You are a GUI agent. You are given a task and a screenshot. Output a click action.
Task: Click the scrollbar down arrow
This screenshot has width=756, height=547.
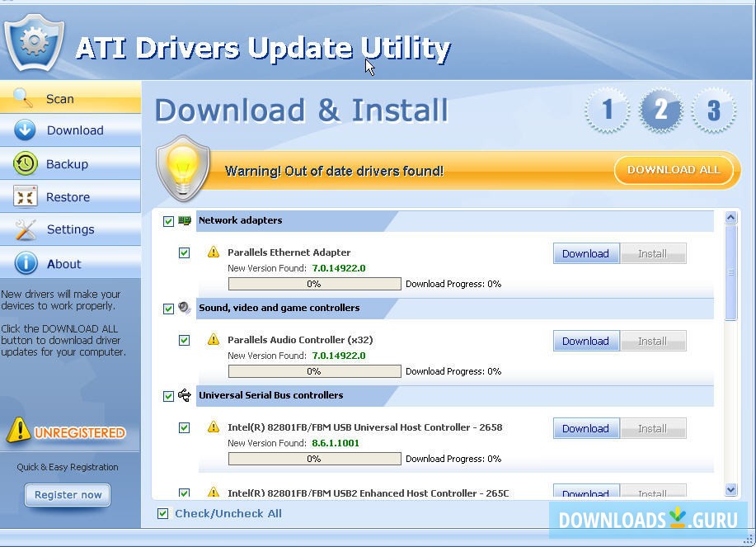coord(730,488)
